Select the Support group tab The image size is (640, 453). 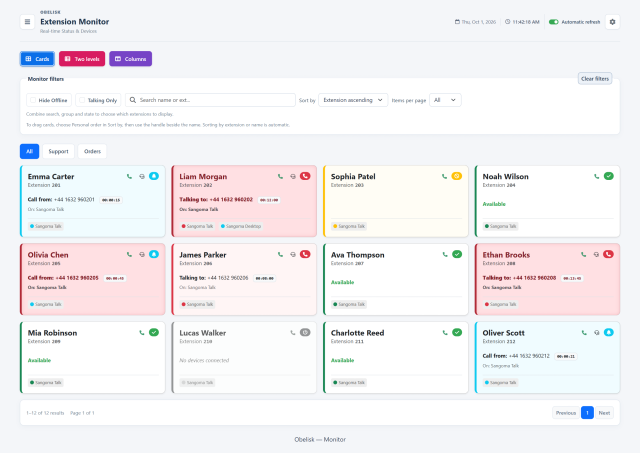tap(58, 151)
